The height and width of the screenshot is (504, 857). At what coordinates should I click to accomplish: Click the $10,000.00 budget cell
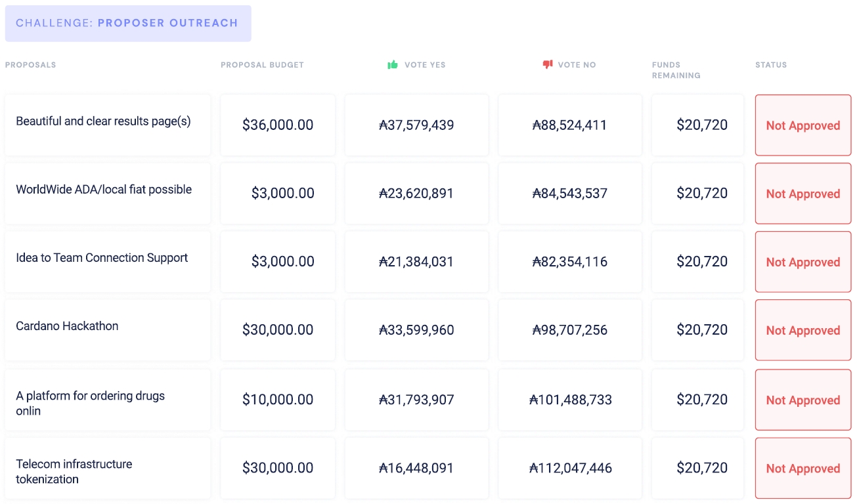tap(278, 400)
